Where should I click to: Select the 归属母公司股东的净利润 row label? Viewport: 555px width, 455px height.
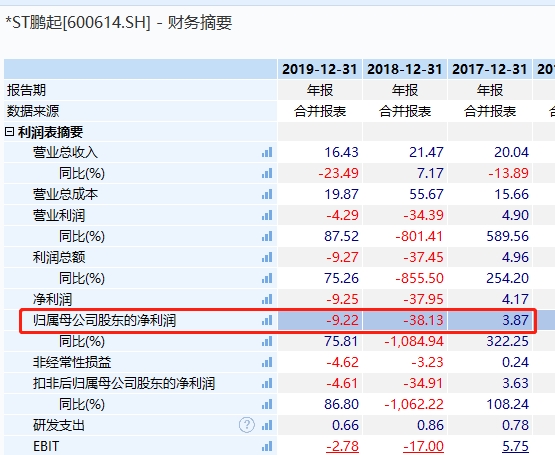pos(104,320)
